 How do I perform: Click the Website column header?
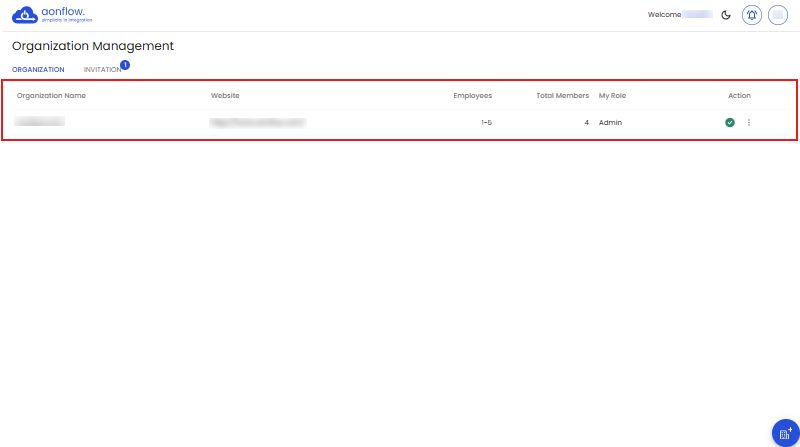coord(225,96)
